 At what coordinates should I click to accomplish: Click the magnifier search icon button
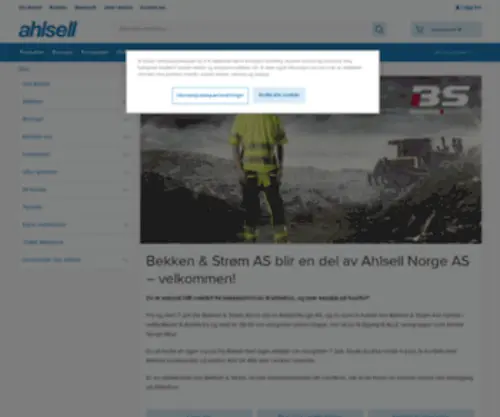coord(379,29)
